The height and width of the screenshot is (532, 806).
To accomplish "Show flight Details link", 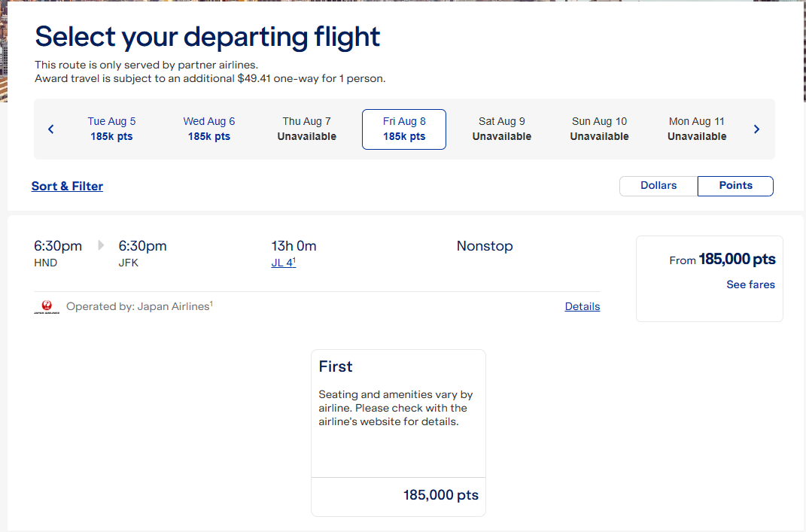I will point(582,307).
